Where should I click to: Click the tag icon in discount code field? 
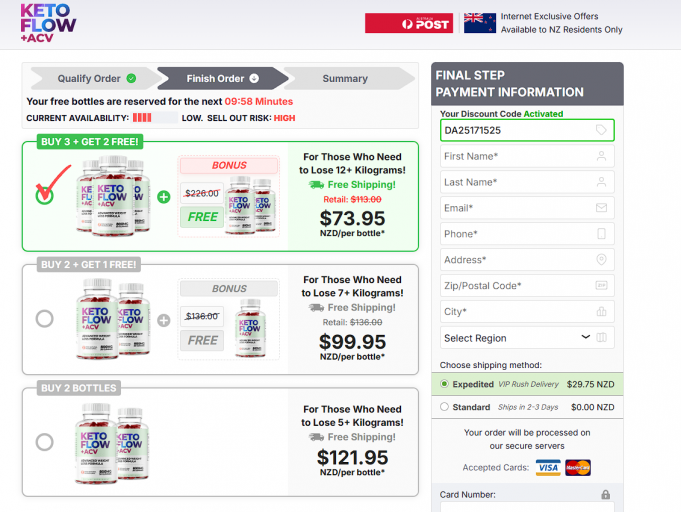[x=601, y=130]
